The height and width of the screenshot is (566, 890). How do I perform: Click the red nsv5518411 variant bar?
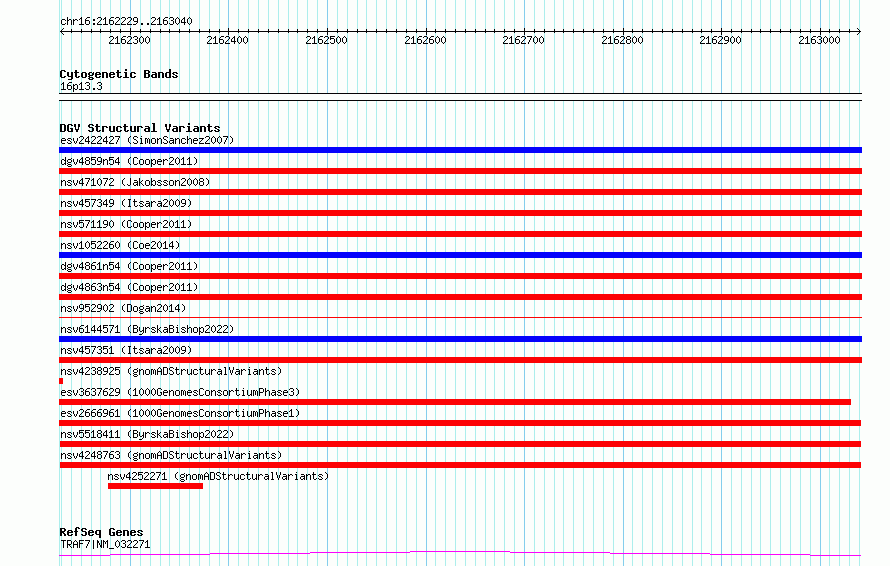[x=460, y=444]
